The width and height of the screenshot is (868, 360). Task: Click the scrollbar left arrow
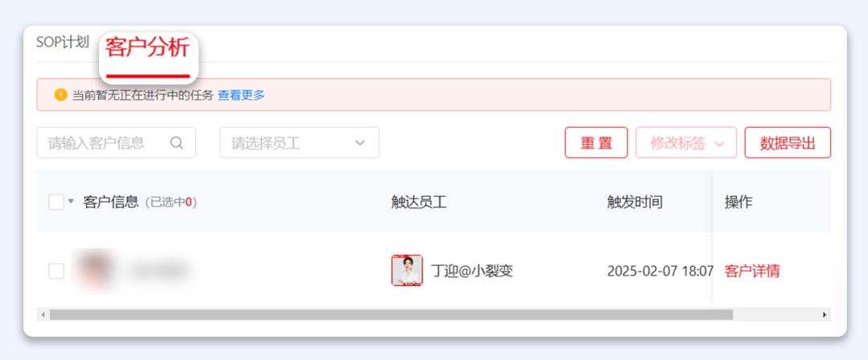click(x=43, y=314)
